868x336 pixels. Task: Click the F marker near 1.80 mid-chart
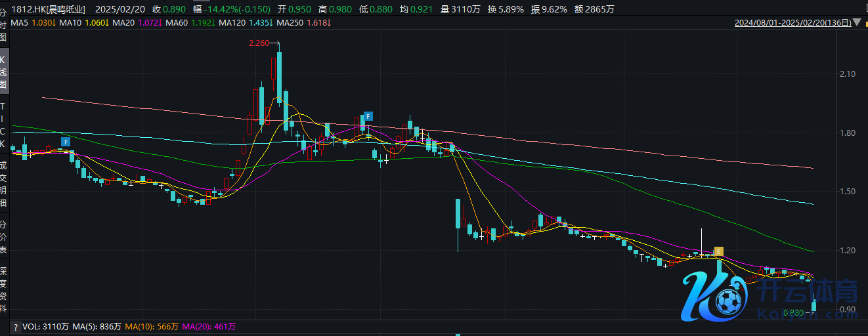(368, 116)
